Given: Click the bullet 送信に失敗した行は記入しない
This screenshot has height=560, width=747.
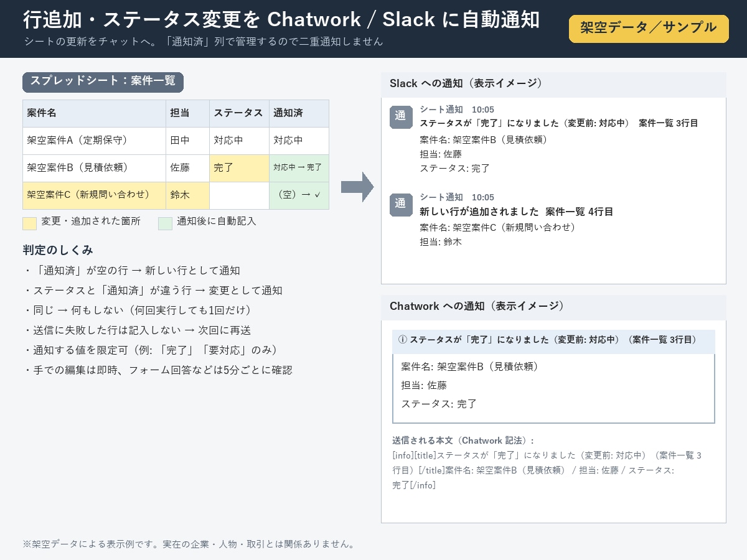Looking at the screenshot, I should 137,330.
